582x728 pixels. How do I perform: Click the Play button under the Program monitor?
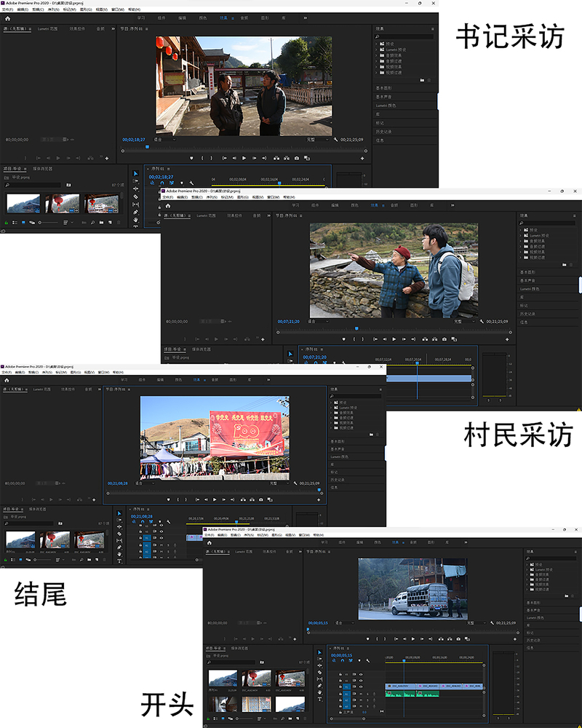[244, 158]
